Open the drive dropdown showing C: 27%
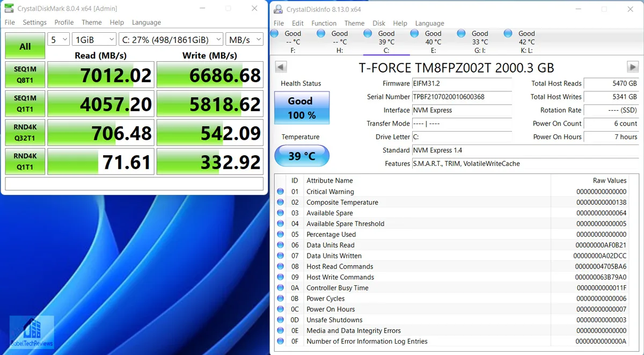 (171, 39)
